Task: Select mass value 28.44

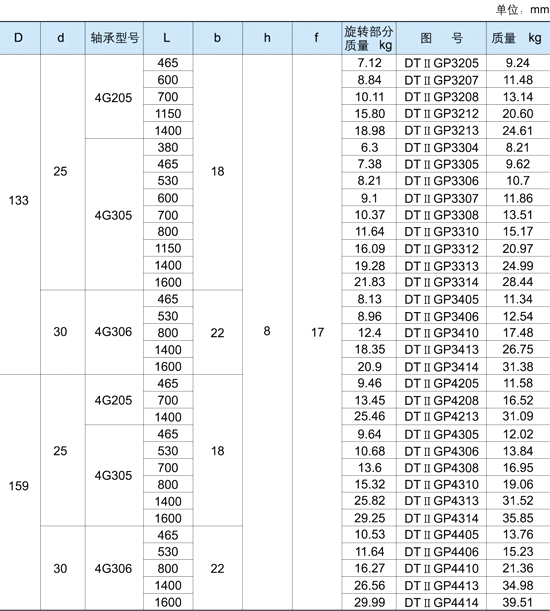Action: [518, 282]
